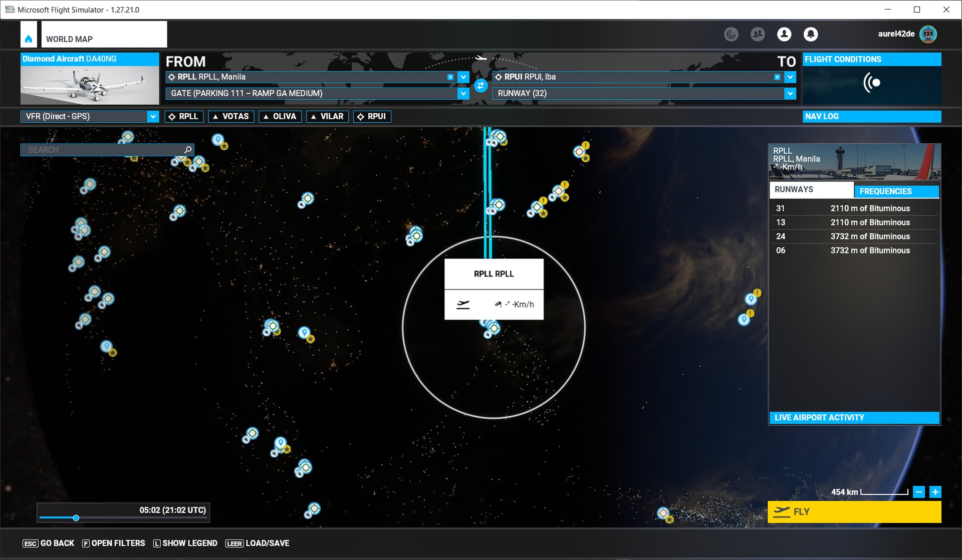Open the notifications bell icon
This screenshot has height=560, width=962.
810,34
